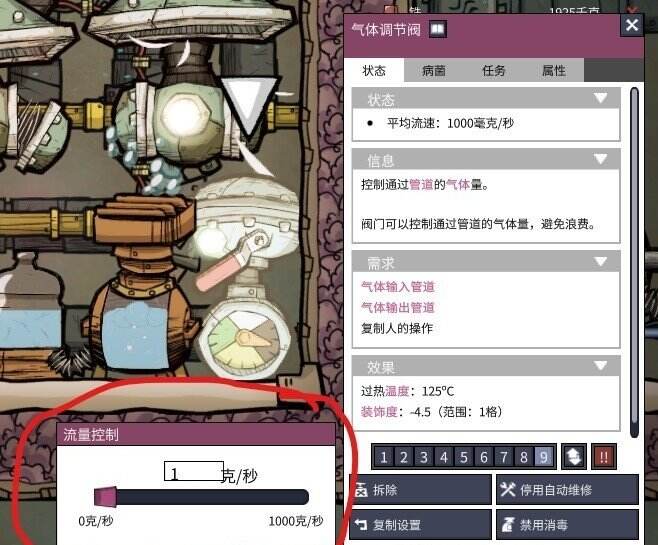This screenshot has height=545, width=658.
Task: Click the red double-exclamation priority button
Action: pyautogui.click(x=604, y=456)
